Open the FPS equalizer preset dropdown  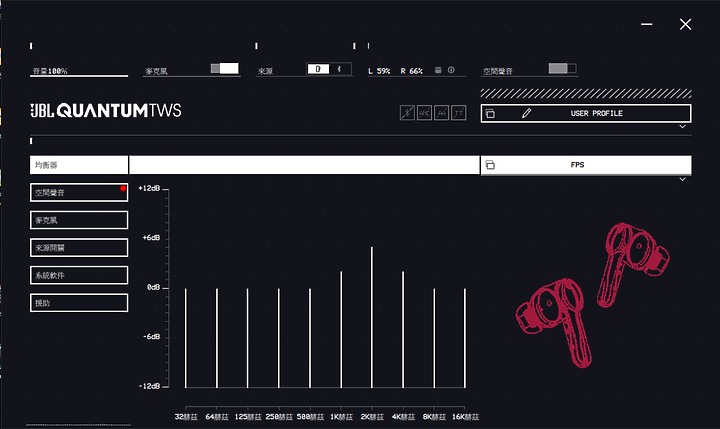pos(586,165)
